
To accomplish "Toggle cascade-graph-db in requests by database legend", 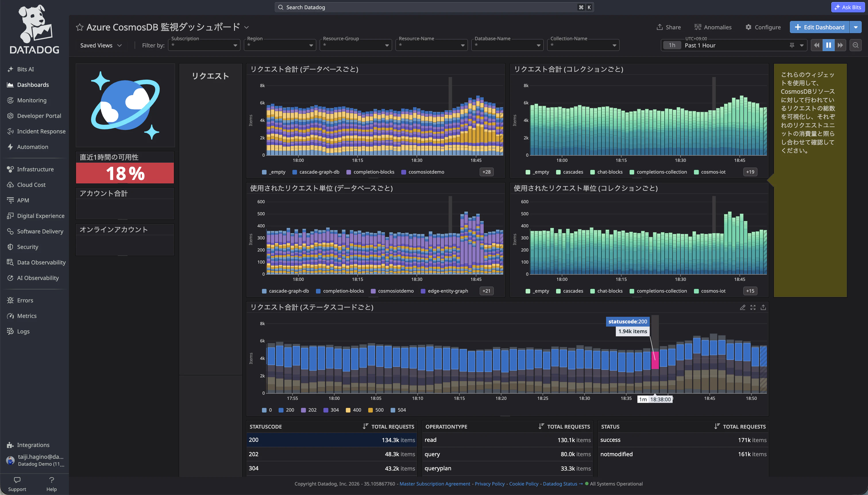I will (316, 172).
